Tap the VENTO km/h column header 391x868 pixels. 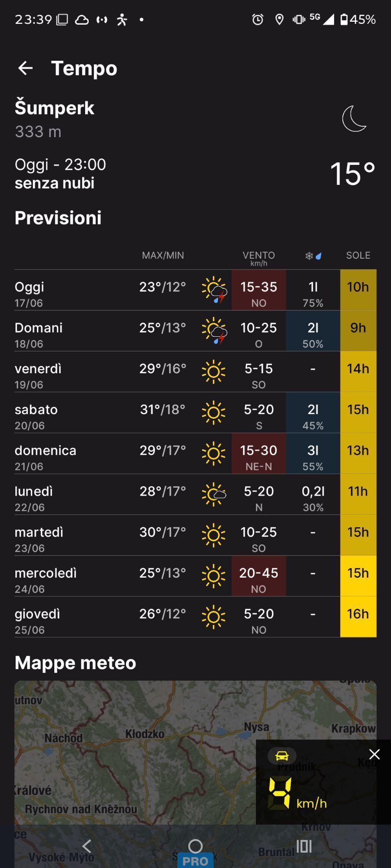tap(258, 258)
